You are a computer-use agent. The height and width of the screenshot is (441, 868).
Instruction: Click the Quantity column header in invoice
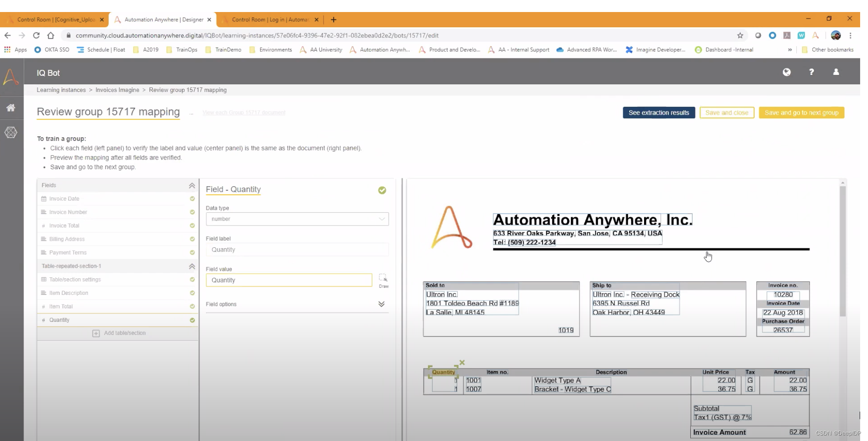[x=443, y=372]
